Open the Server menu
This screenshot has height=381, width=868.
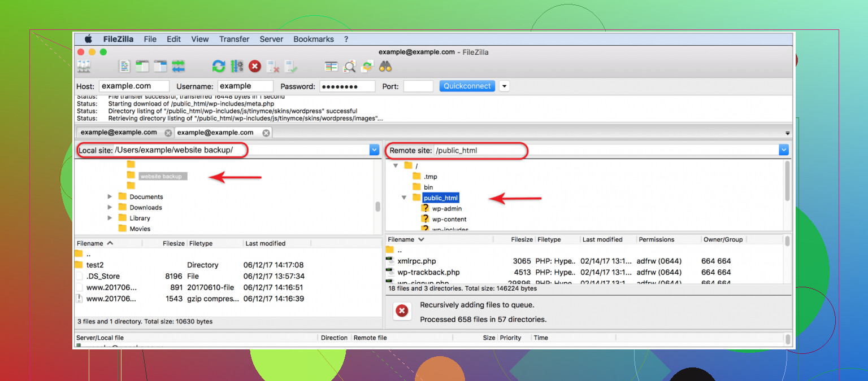[271, 39]
